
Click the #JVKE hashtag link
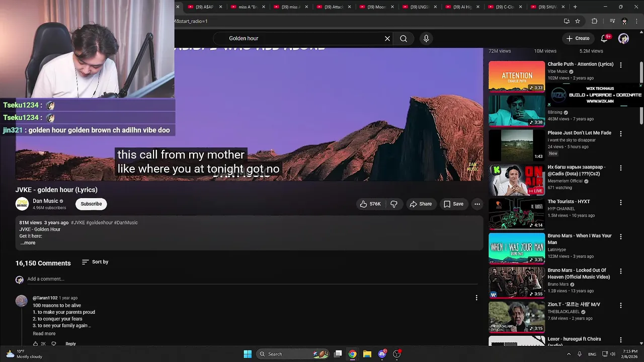click(78, 223)
